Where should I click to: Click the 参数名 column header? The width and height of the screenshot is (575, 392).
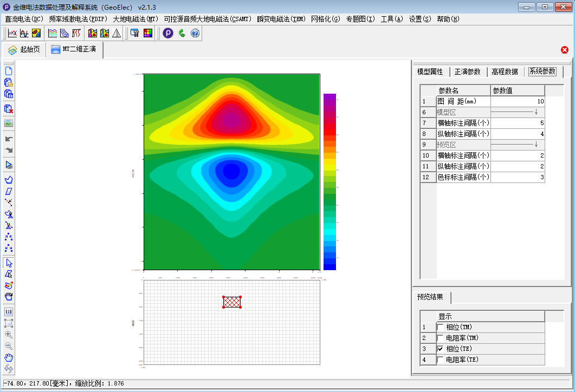point(463,90)
